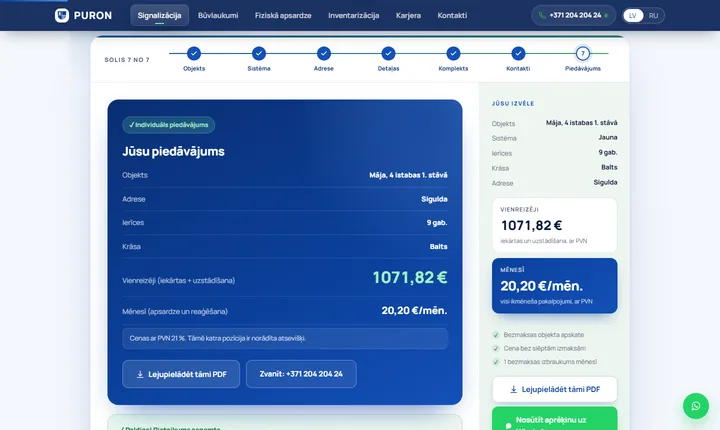Open the Kontakti menu item
The height and width of the screenshot is (430, 720).
pyautogui.click(x=452, y=15)
